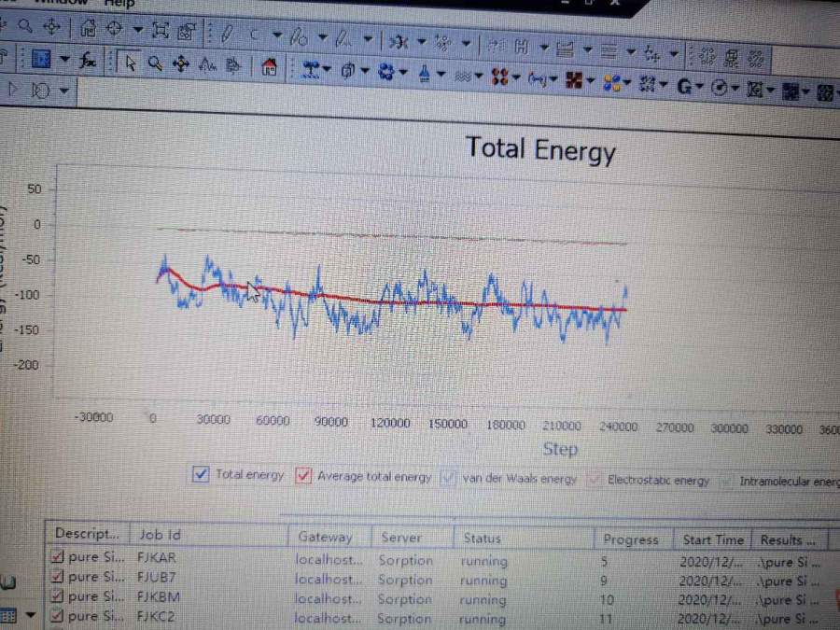This screenshot has height=630, width=840.
Task: Click the Forcite flask module icon
Action: point(425,73)
